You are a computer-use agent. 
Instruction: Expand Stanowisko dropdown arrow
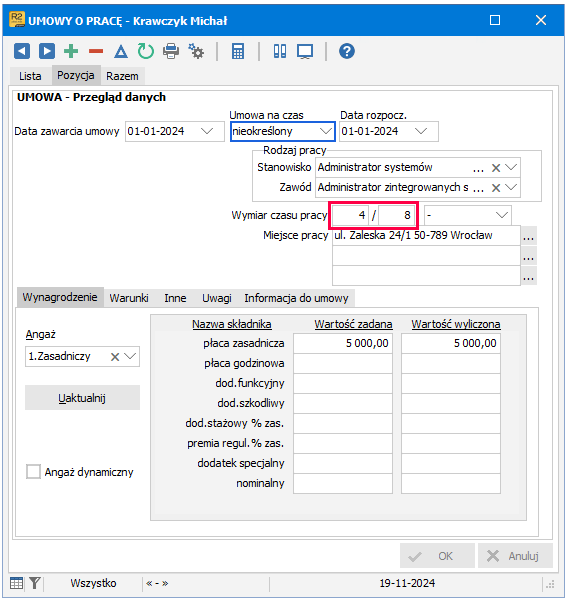[511, 167]
